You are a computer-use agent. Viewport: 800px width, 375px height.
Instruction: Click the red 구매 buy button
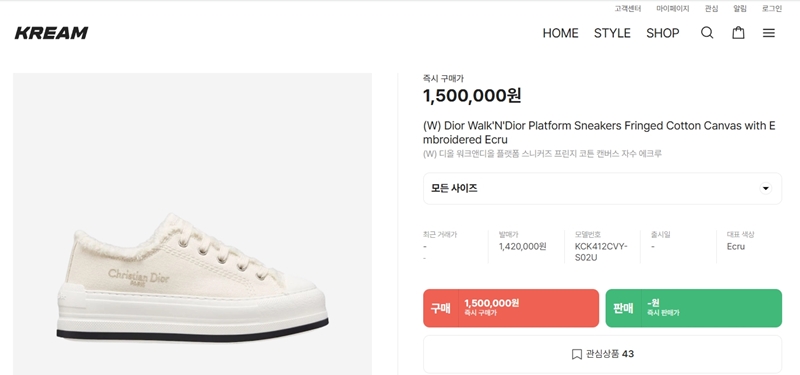(511, 308)
